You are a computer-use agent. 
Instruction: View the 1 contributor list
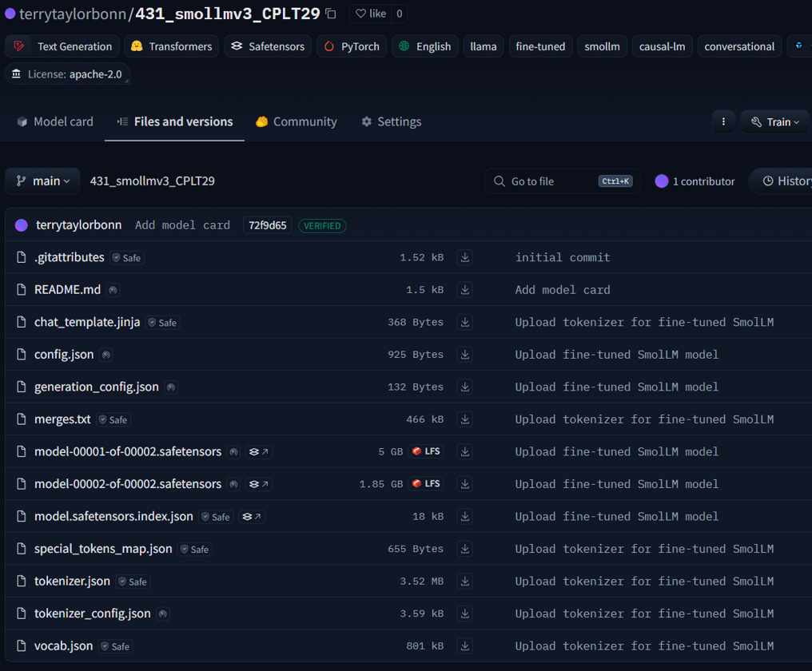pos(695,181)
